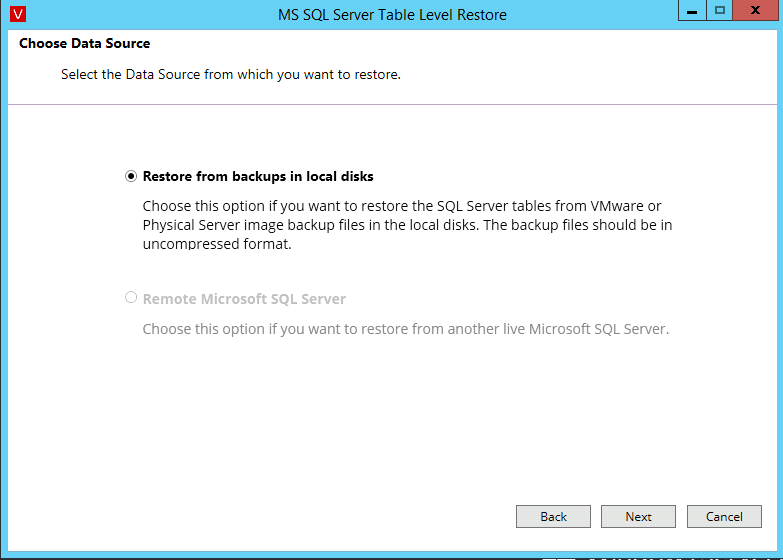Go Back to previous wizard page
The height and width of the screenshot is (560, 783).
tap(553, 517)
